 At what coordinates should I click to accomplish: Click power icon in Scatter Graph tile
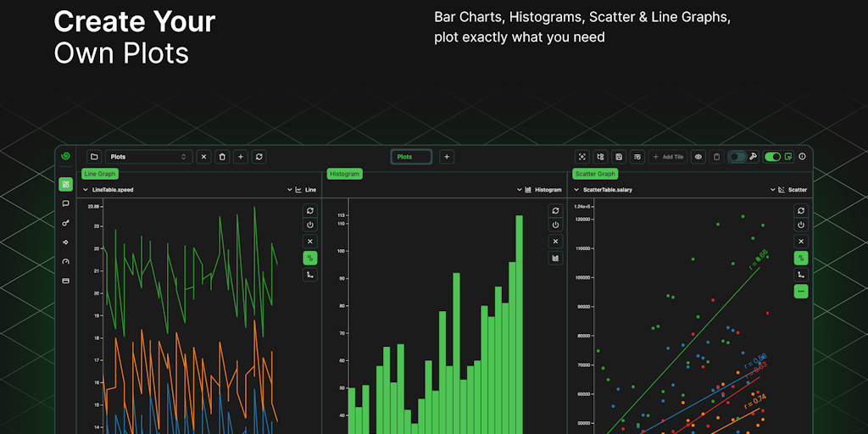click(x=801, y=225)
